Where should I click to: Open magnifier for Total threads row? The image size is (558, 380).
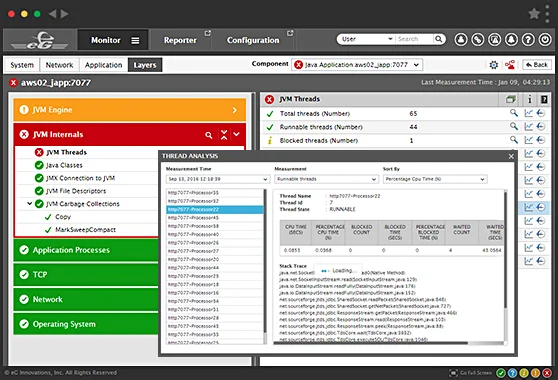tap(514, 113)
